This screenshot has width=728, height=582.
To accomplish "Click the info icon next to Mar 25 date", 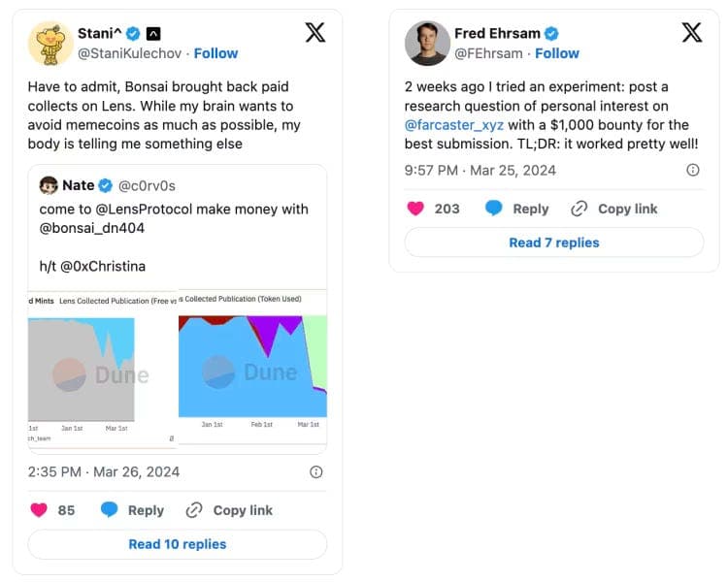I will click(x=693, y=170).
